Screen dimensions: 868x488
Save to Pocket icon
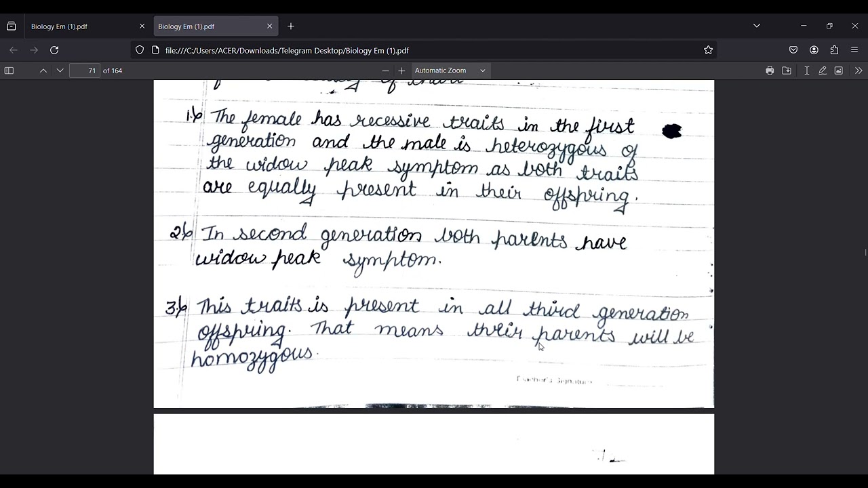(x=793, y=50)
